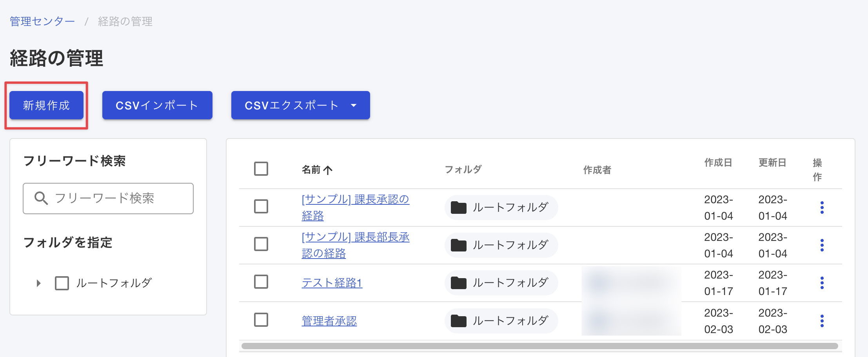Toggle the select-all checkbox in the table header
Image resolution: width=868 pixels, height=357 pixels.
(x=261, y=169)
